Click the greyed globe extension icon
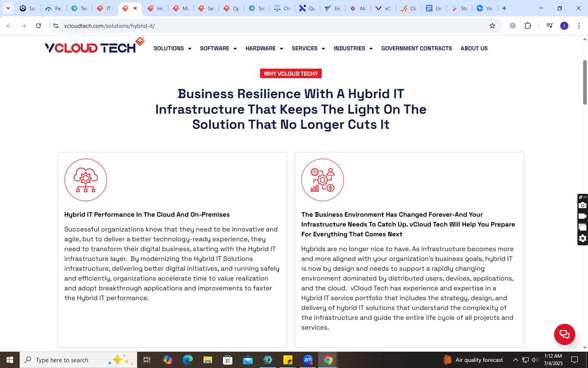 [512, 26]
